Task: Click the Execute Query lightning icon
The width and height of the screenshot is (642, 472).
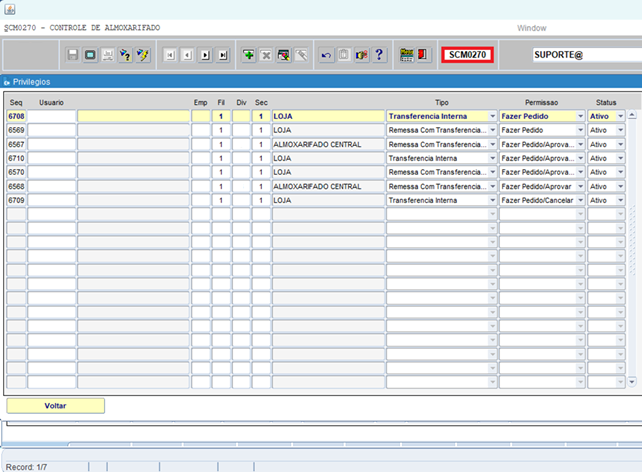Action: [143, 55]
